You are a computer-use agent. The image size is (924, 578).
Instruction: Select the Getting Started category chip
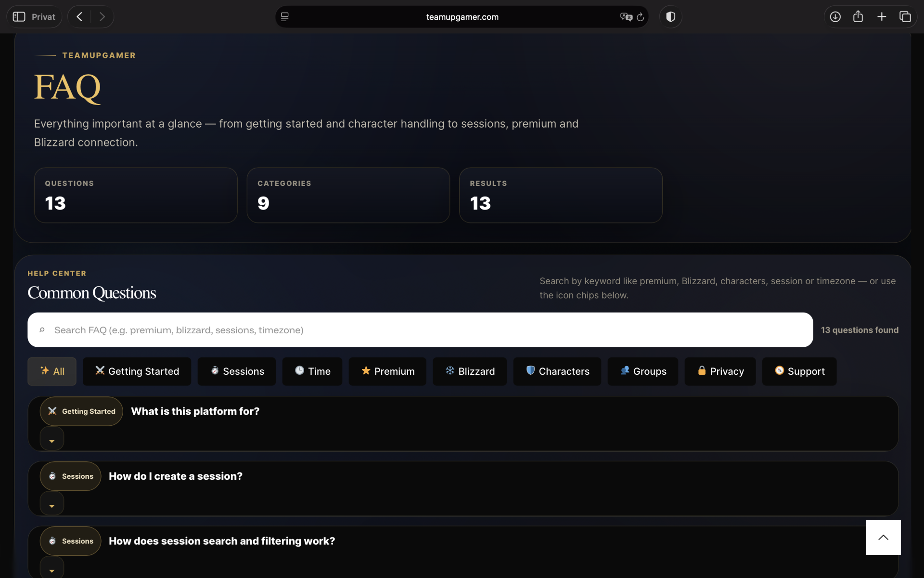[x=137, y=371]
